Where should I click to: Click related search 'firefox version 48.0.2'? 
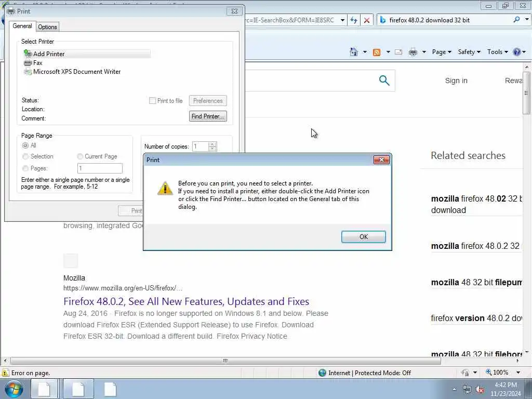[476, 318]
